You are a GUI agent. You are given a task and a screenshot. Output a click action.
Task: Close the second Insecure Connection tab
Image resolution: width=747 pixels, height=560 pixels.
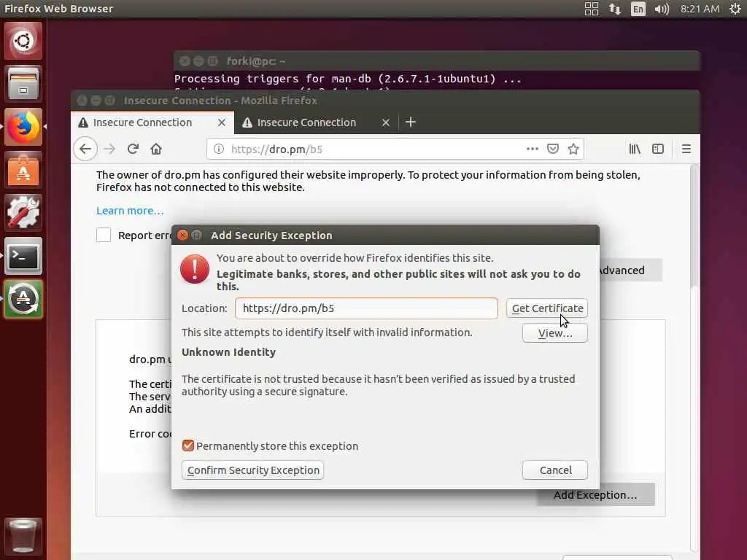pos(386,122)
